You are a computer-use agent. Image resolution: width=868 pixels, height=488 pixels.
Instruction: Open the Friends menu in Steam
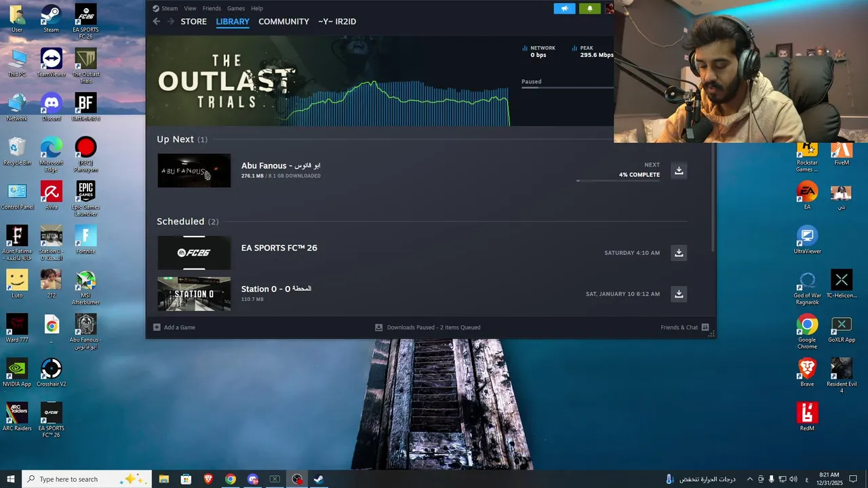pyautogui.click(x=212, y=8)
